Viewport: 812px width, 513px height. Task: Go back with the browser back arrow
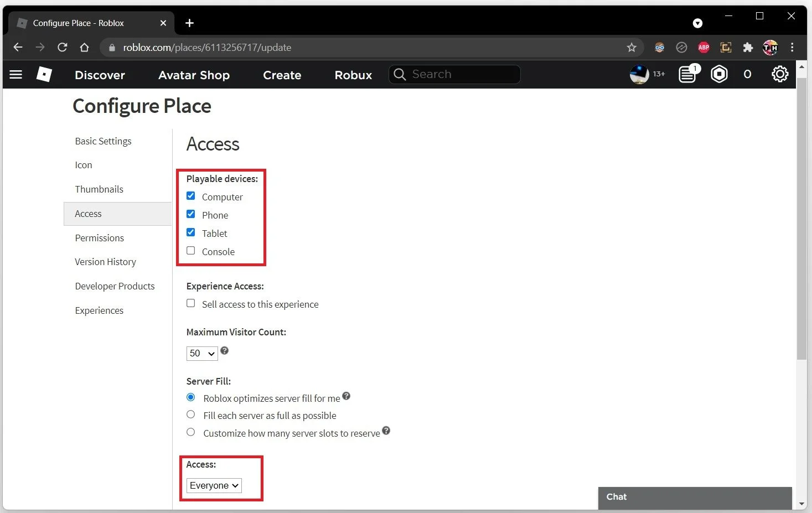click(18, 48)
